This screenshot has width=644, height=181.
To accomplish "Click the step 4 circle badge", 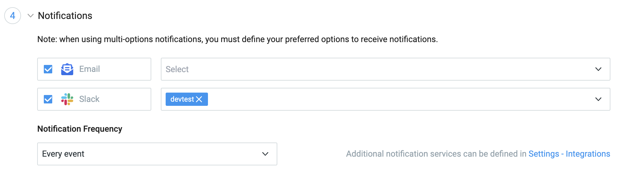I will 13,16.
